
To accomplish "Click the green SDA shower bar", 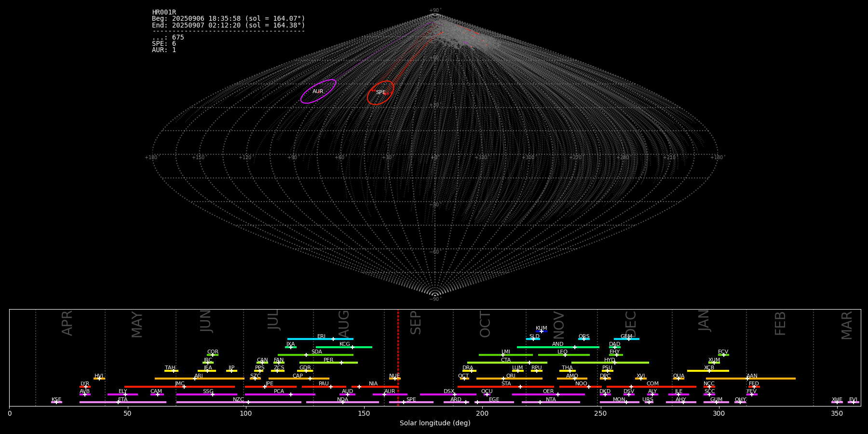I will click(315, 355).
